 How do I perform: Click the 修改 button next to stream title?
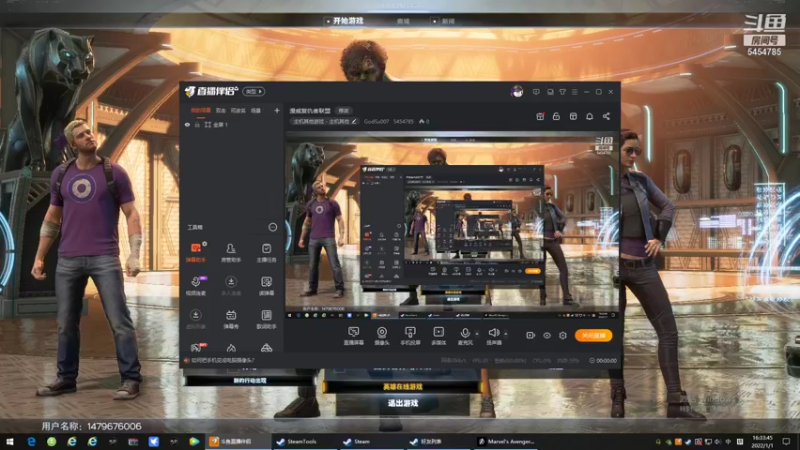coord(344,111)
